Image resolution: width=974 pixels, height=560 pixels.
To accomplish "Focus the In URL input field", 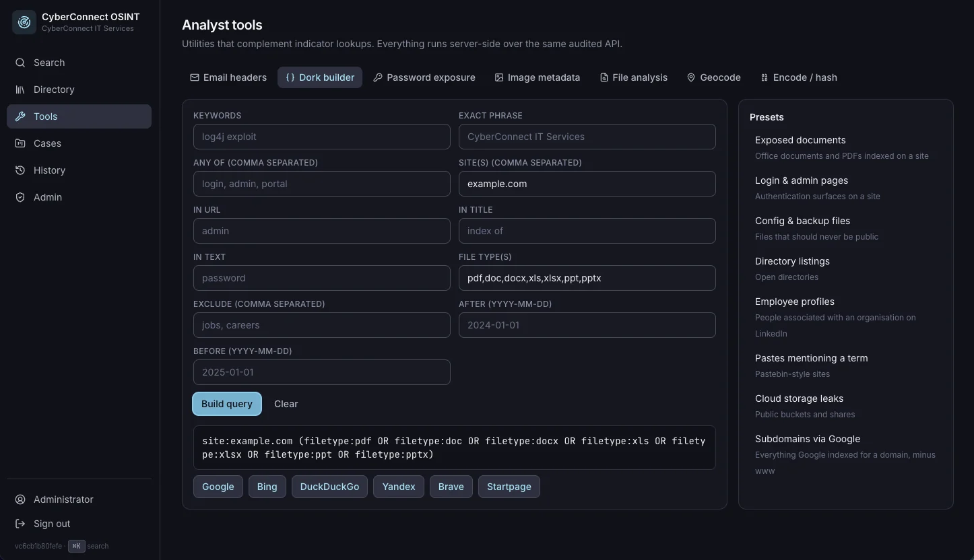I will tap(322, 231).
